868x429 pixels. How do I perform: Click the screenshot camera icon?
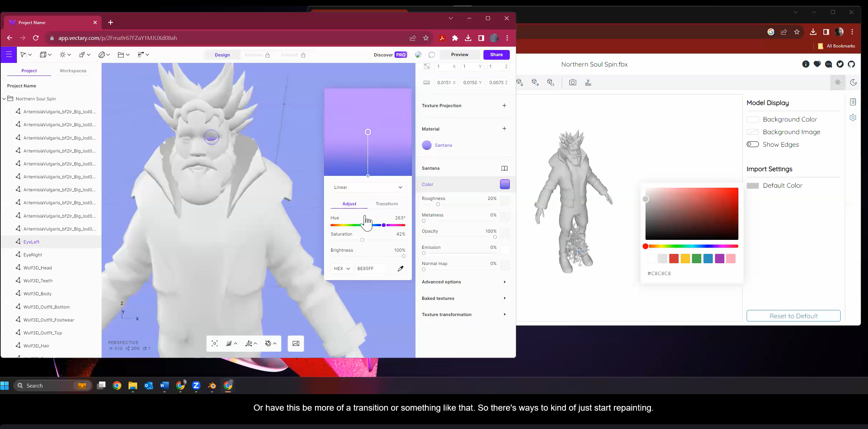click(572, 82)
